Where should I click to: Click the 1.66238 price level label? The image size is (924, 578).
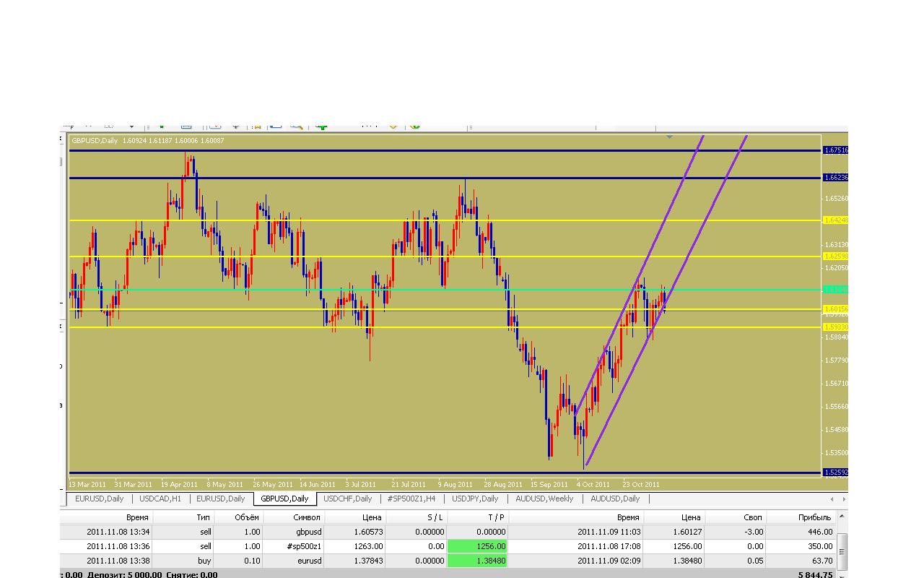tap(835, 178)
